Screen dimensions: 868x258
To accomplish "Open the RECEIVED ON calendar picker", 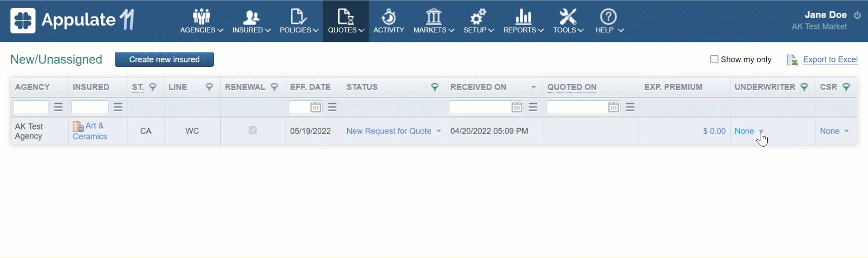I will 517,107.
